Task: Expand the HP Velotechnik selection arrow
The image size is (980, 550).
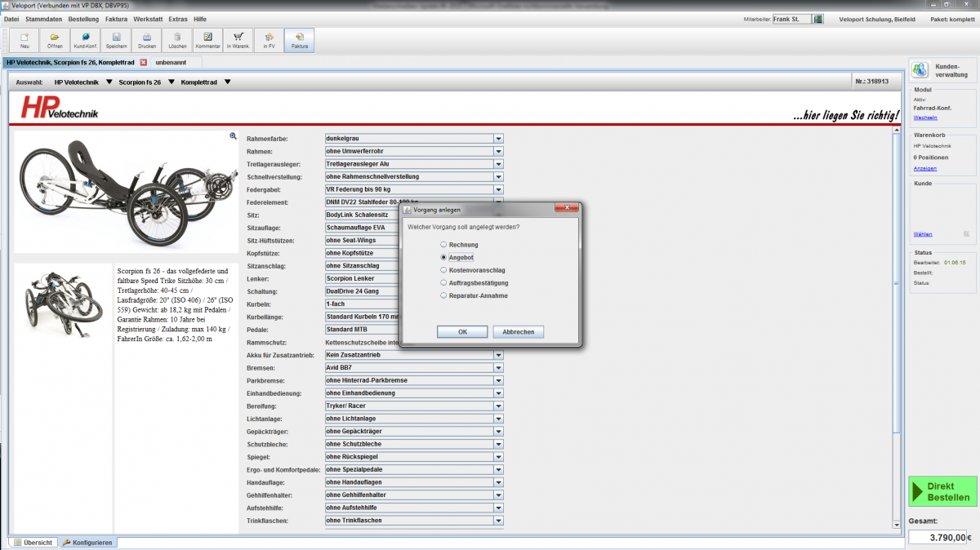Action: [x=109, y=82]
